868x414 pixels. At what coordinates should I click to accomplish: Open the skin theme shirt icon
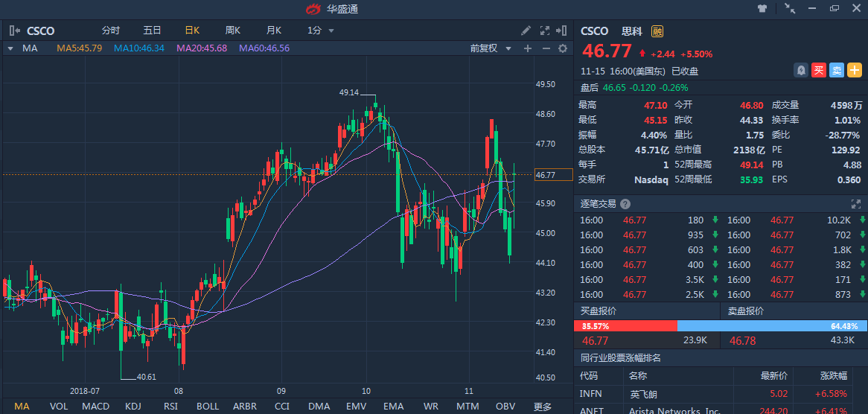[x=762, y=9]
